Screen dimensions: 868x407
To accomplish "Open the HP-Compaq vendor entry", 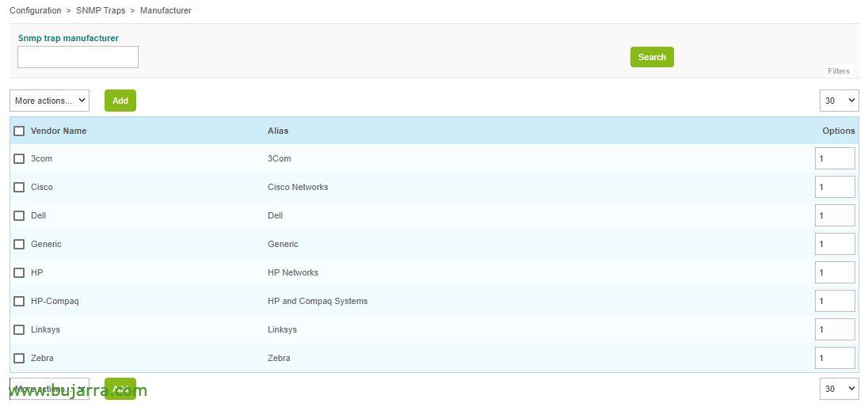I will [x=55, y=301].
